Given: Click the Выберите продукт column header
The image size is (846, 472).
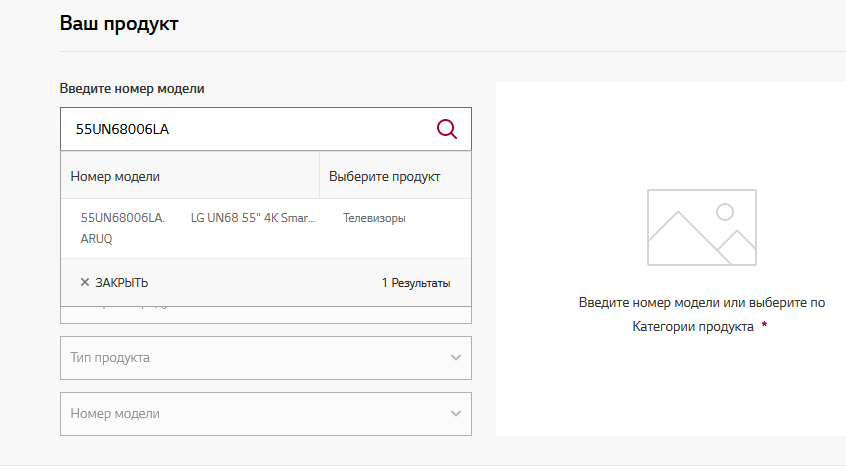Looking at the screenshot, I should coord(384,176).
